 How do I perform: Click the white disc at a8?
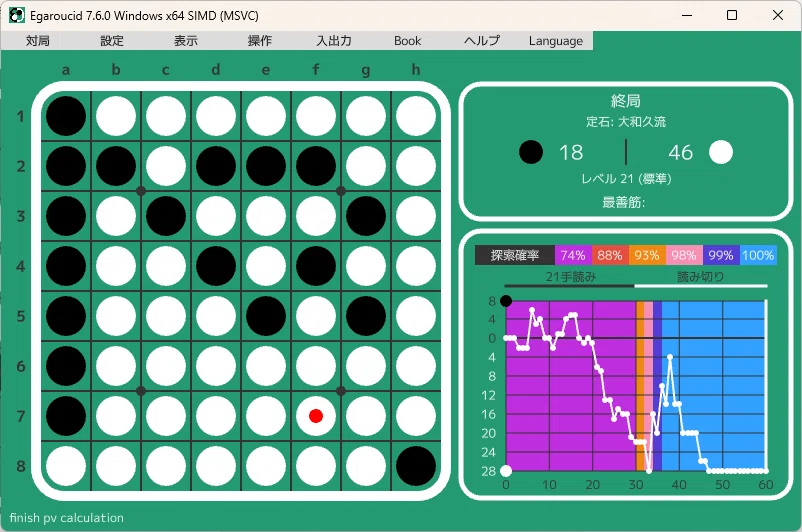pyautogui.click(x=66, y=466)
